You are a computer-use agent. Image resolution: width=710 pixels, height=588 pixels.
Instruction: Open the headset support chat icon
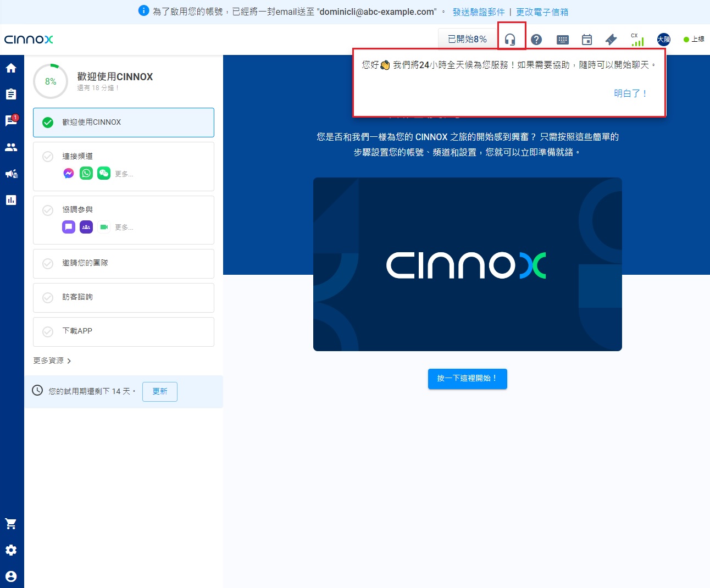click(x=510, y=40)
